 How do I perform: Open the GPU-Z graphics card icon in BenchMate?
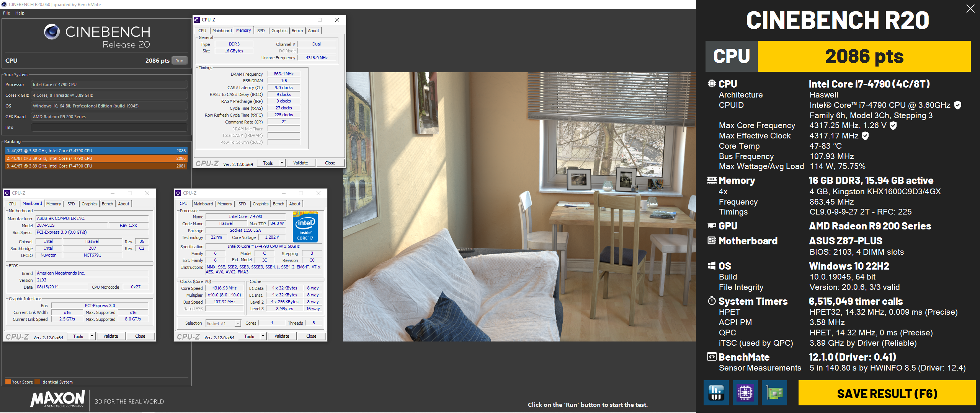coord(774,393)
